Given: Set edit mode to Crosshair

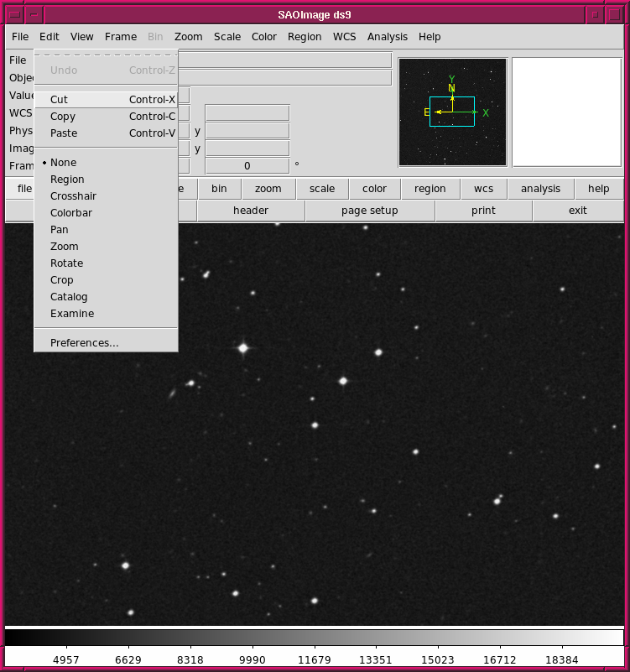Looking at the screenshot, I should [73, 196].
